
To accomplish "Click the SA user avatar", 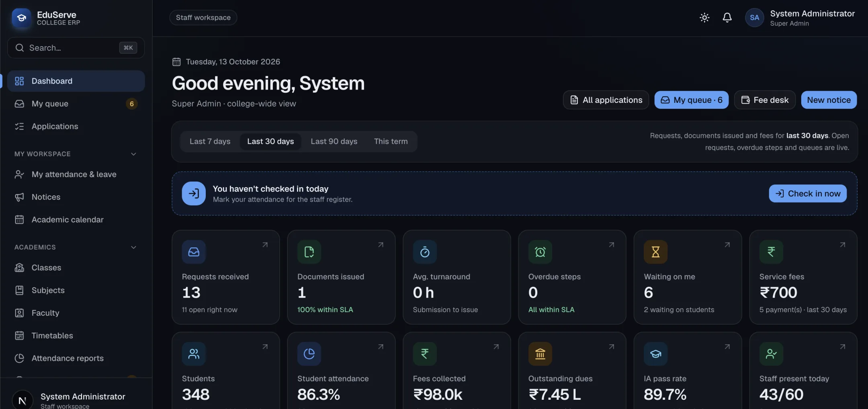I will pos(754,18).
